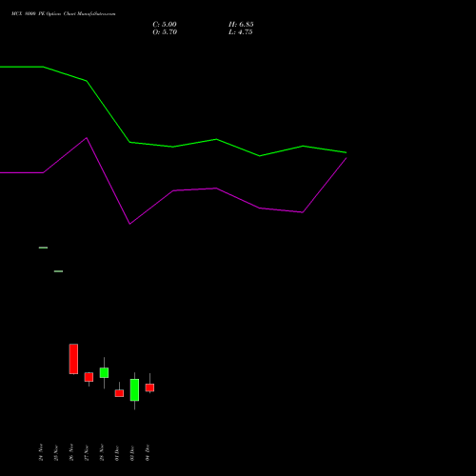Click the purple line's lowest trough point

click(x=129, y=224)
